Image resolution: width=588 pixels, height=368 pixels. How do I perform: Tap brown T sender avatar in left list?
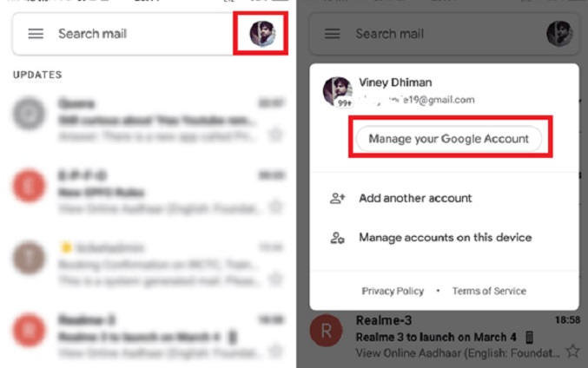pyautogui.click(x=29, y=258)
